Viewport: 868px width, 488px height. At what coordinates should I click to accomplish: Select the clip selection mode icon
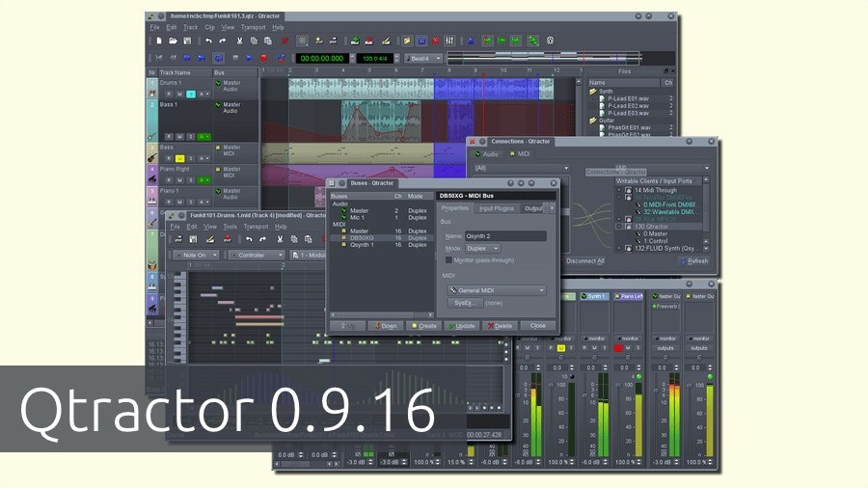tap(302, 41)
